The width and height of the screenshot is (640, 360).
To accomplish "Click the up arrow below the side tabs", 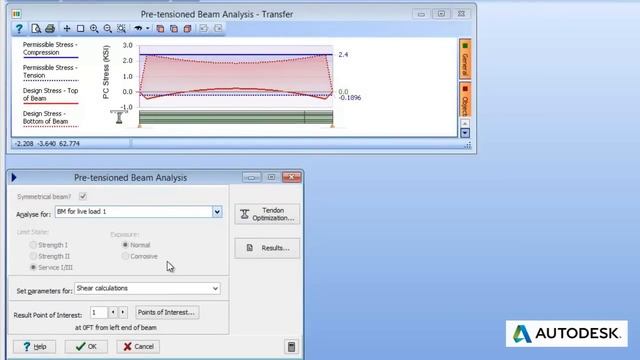I will click(465, 123).
